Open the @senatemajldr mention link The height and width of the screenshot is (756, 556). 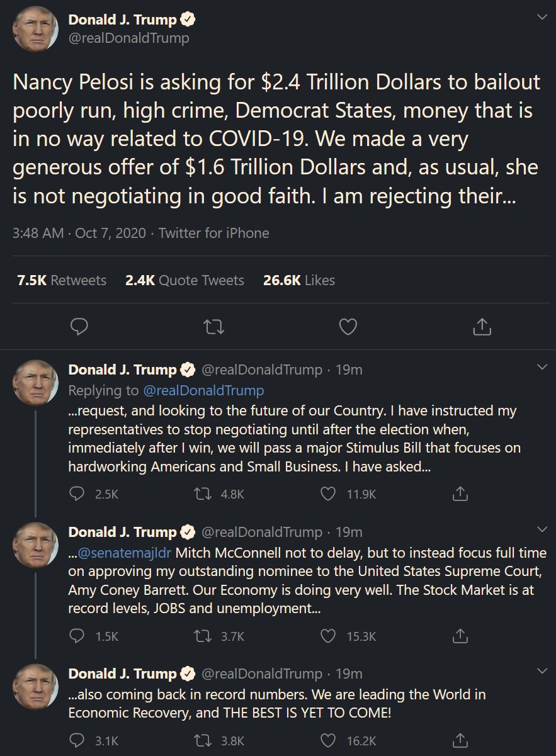(124, 553)
